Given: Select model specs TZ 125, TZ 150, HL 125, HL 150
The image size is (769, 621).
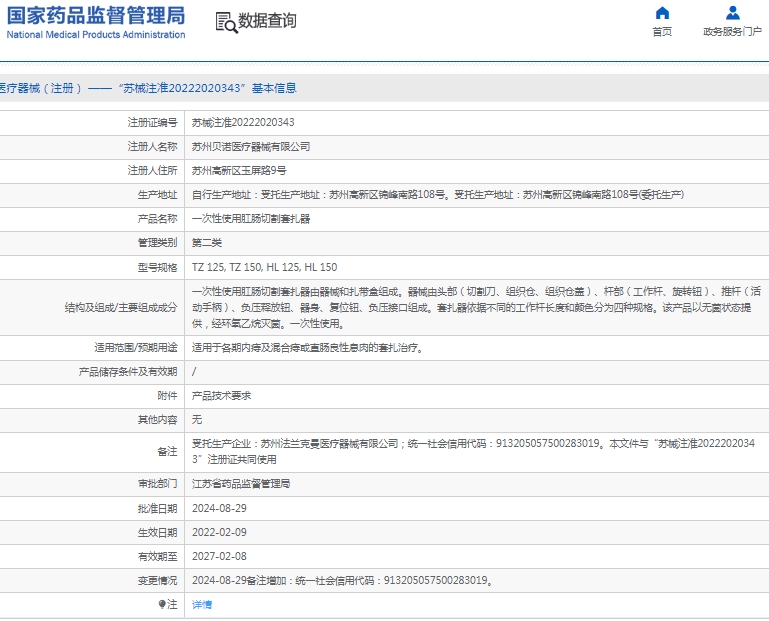Looking at the screenshot, I should [265, 267].
